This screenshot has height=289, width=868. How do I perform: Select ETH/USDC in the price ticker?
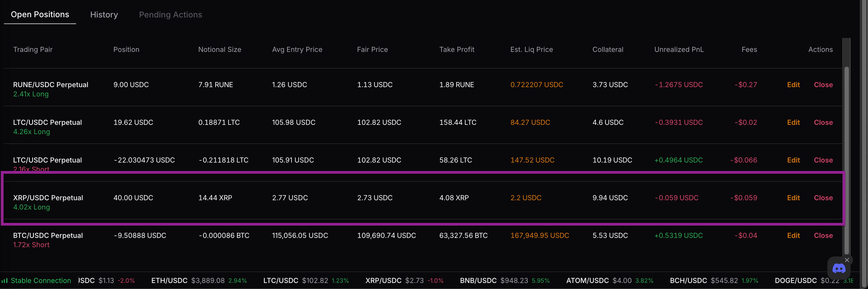coord(169,281)
